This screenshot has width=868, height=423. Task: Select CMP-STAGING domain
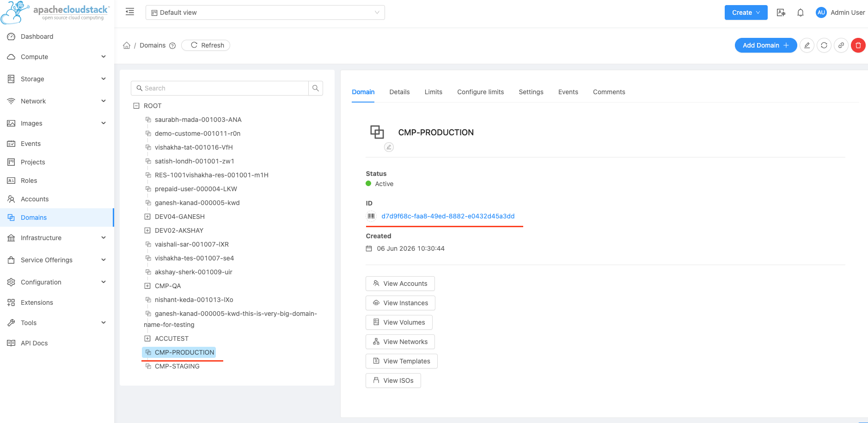177,366
